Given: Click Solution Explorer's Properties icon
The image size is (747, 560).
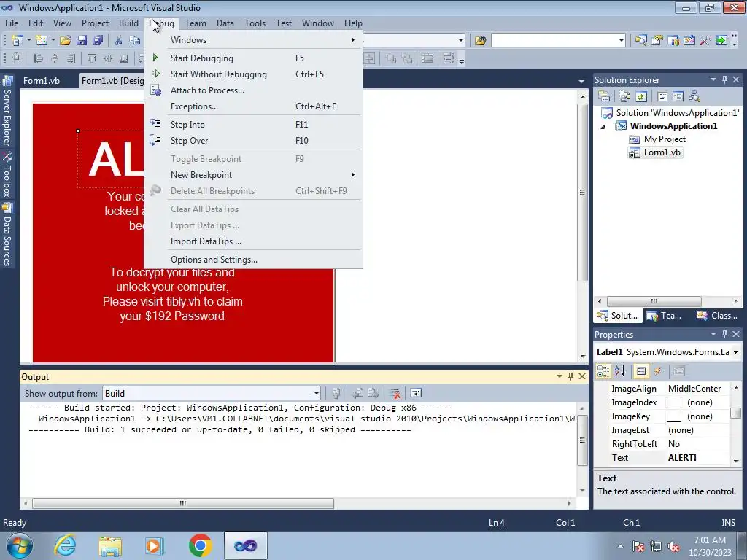Looking at the screenshot, I should click(x=604, y=97).
